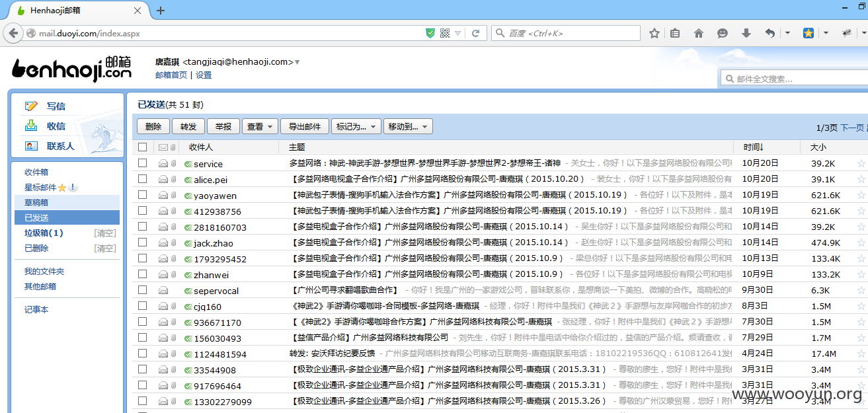Check the box for service email
Screen dimensions: 868x413
142,163
